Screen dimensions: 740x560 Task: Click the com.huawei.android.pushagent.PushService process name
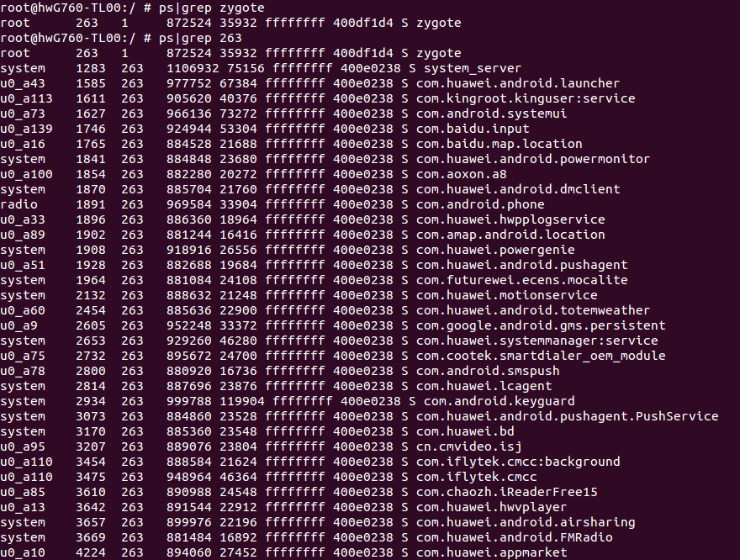(x=567, y=416)
